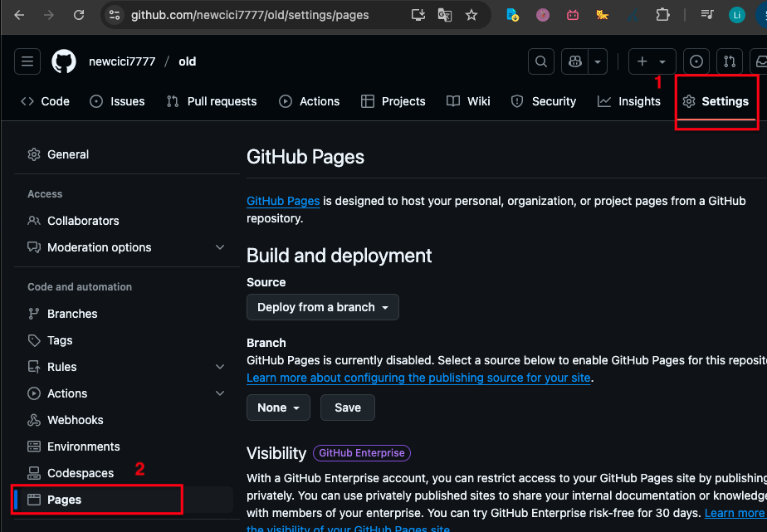Expand the sidebar Actions section chevron
Viewport: 767px width, 532px height.
[x=220, y=393]
